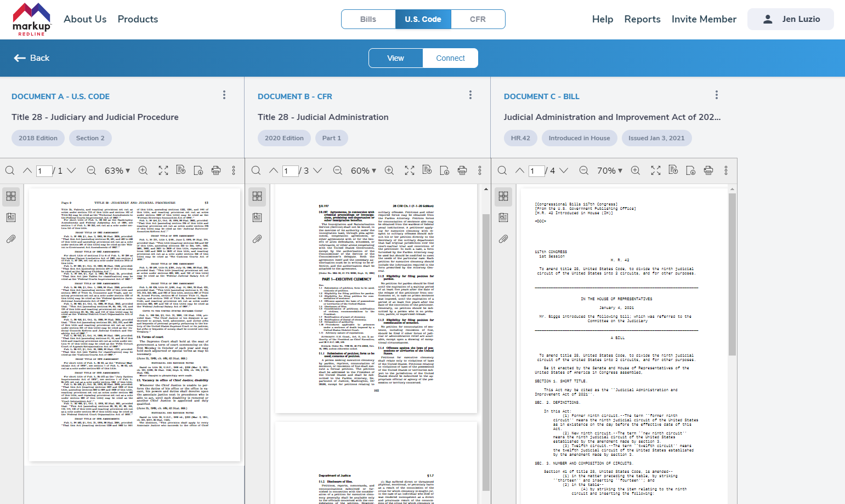
Task: Download Document B from the 60% toolbar
Action: [445, 170]
